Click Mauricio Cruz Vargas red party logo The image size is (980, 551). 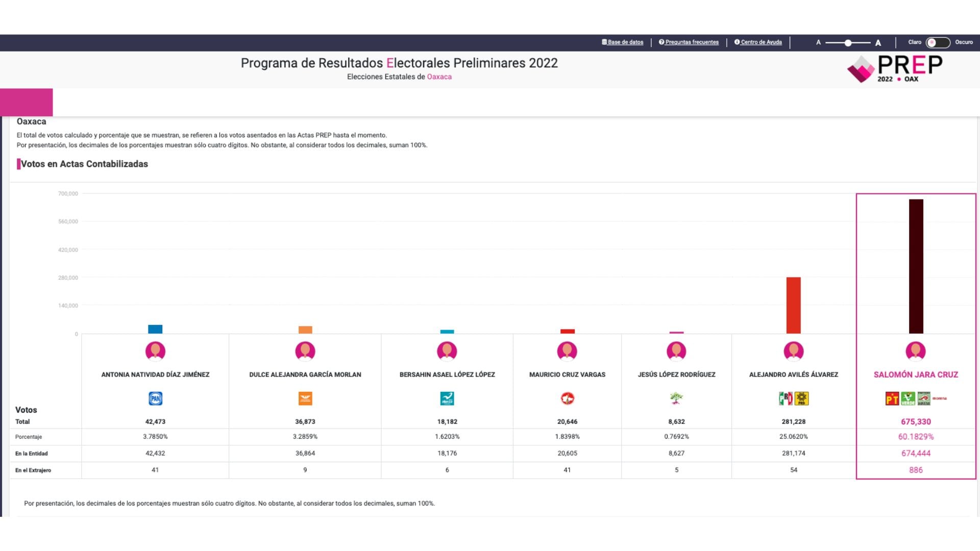(x=567, y=398)
